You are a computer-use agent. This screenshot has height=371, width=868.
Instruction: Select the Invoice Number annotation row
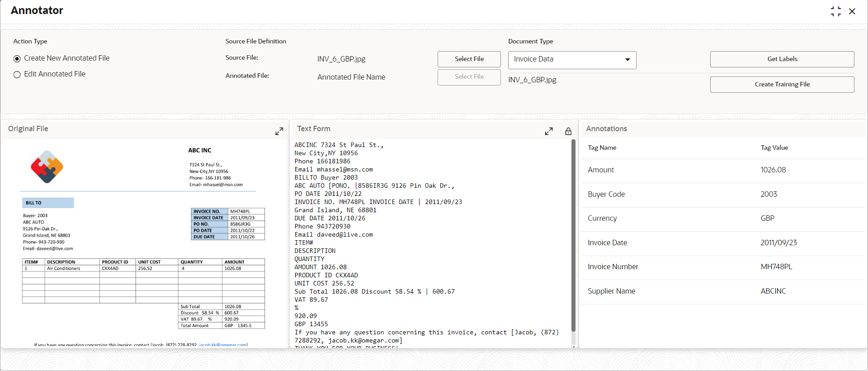coord(722,267)
